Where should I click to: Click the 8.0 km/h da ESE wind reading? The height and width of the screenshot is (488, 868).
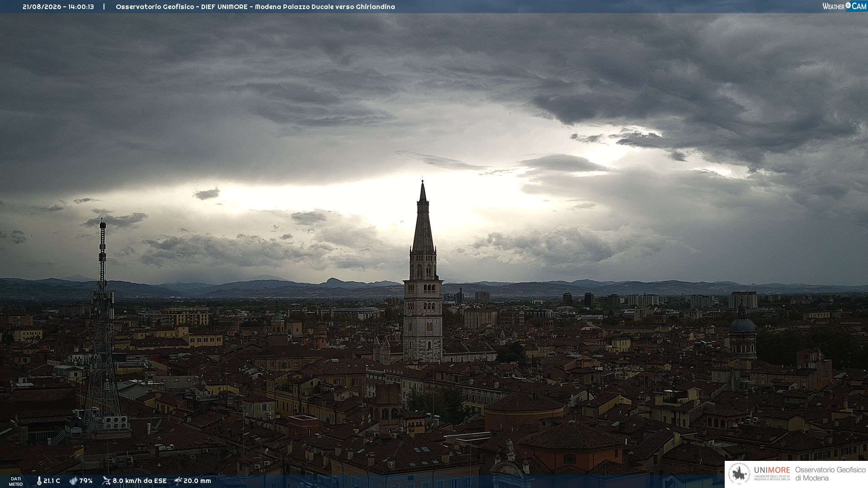pos(139,481)
